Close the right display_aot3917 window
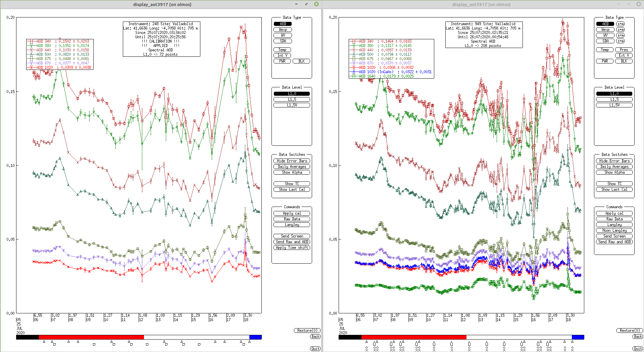644x352 pixels. (639, 4)
